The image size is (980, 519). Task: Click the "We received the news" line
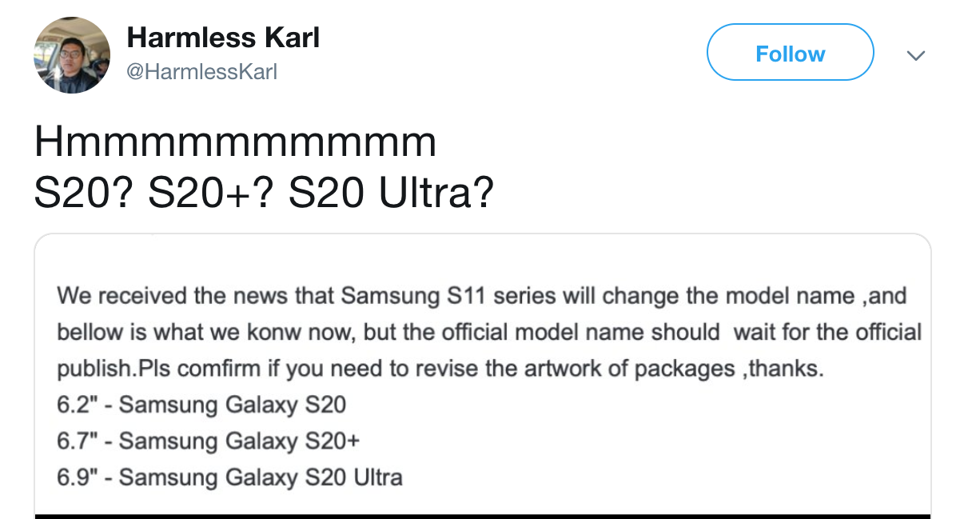(x=481, y=296)
